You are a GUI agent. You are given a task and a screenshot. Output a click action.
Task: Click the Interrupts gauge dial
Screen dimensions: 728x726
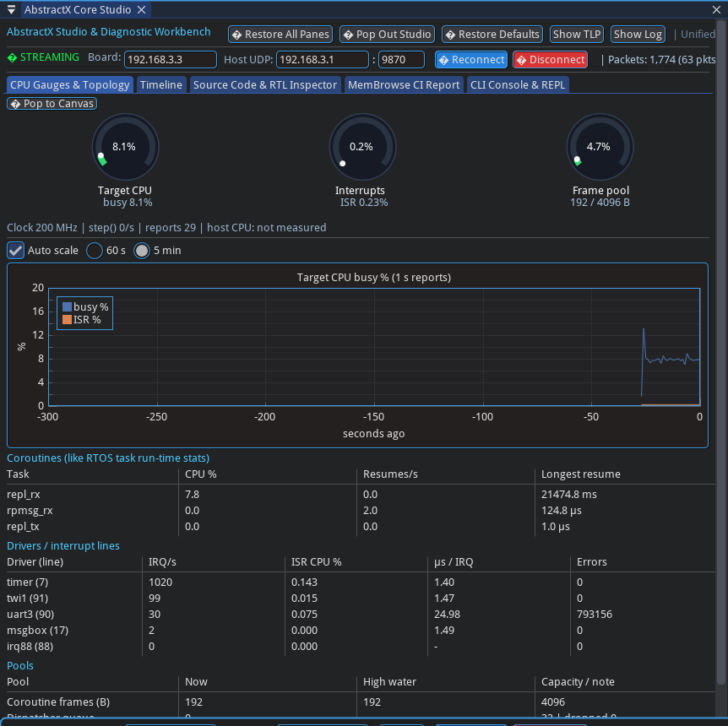pyautogui.click(x=362, y=147)
